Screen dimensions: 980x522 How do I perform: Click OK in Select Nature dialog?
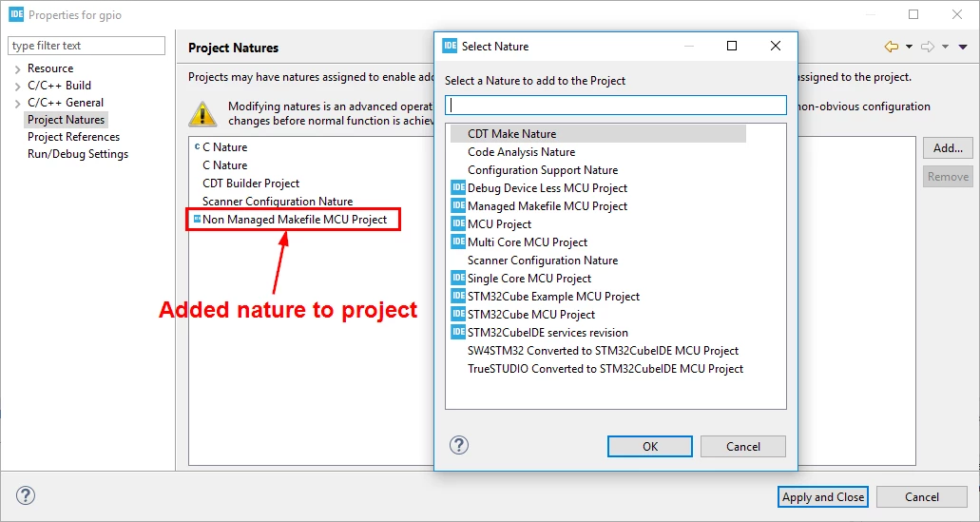650,446
